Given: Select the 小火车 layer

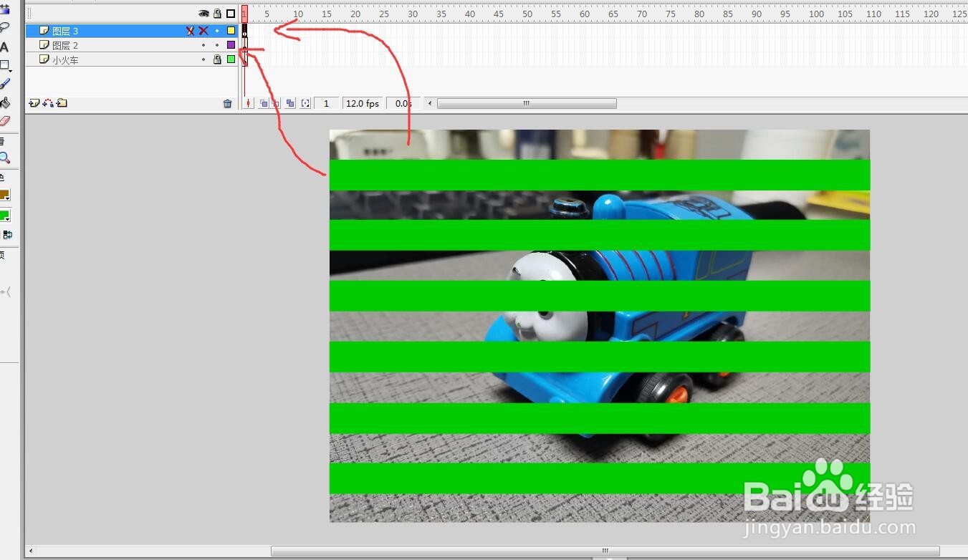Looking at the screenshot, I should pyautogui.click(x=132, y=59).
